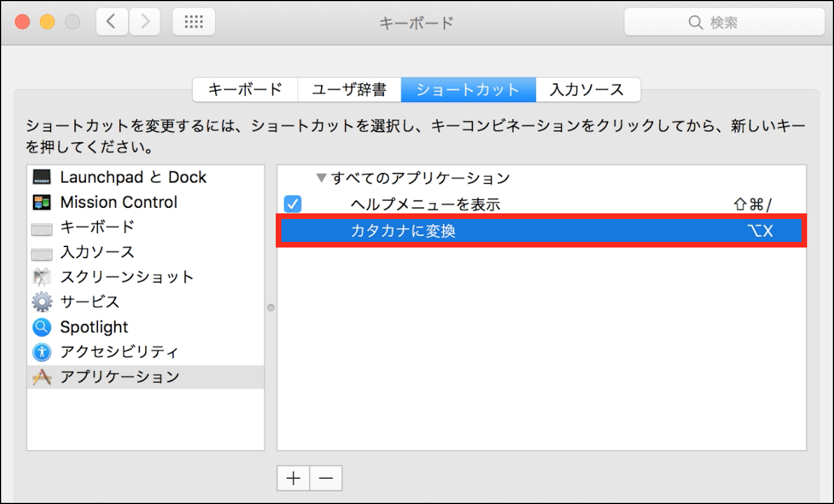
Task: Click the 検索 search field
Action: [x=724, y=22]
